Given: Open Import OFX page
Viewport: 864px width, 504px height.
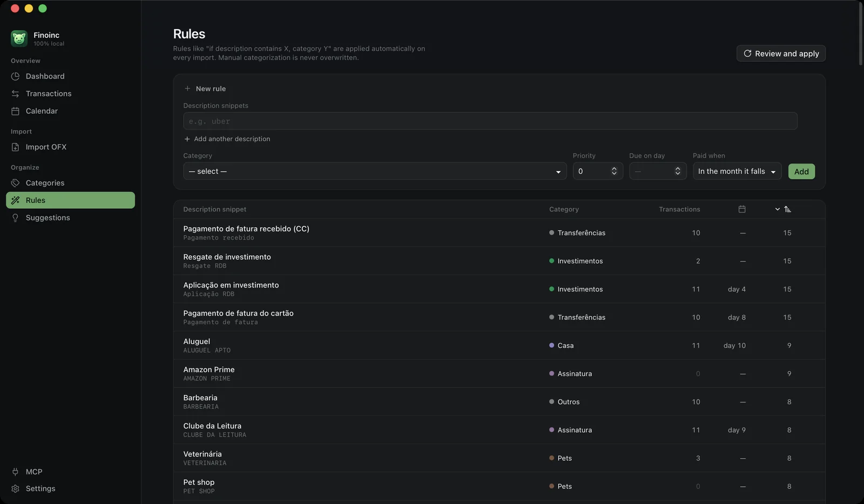Looking at the screenshot, I should click(x=70, y=147).
